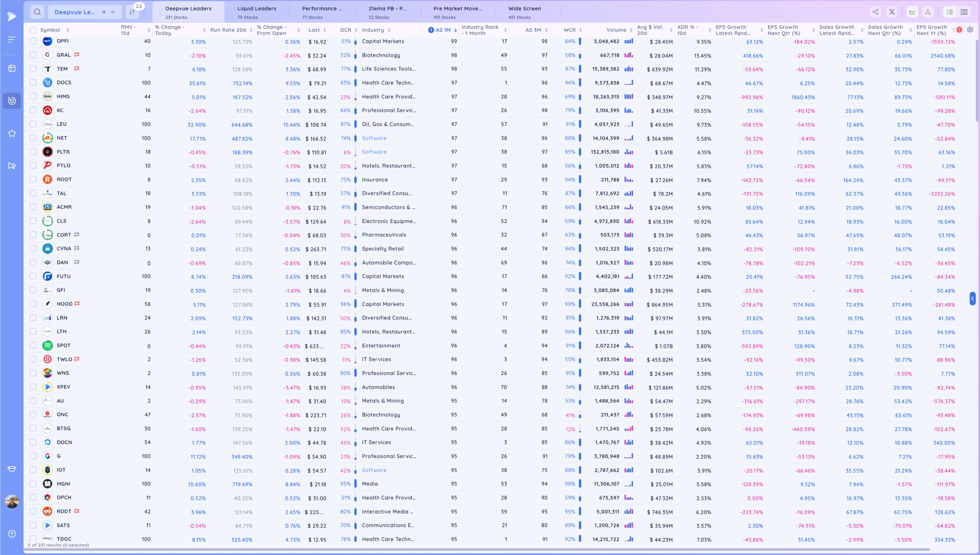The width and height of the screenshot is (980, 555).
Task: Click the search magnifier icon
Action: [37, 12]
